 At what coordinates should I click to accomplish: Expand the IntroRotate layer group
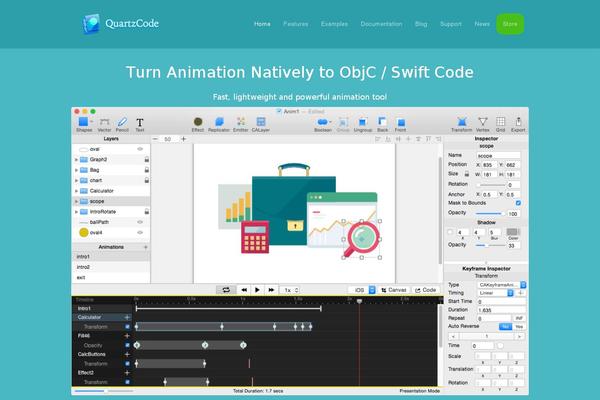76,212
